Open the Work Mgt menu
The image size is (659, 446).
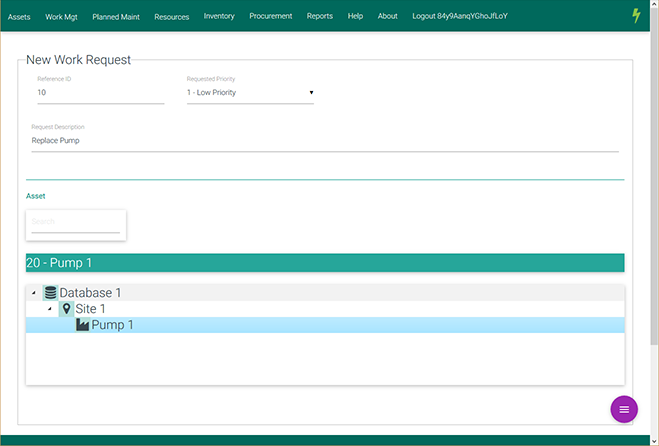coord(61,16)
